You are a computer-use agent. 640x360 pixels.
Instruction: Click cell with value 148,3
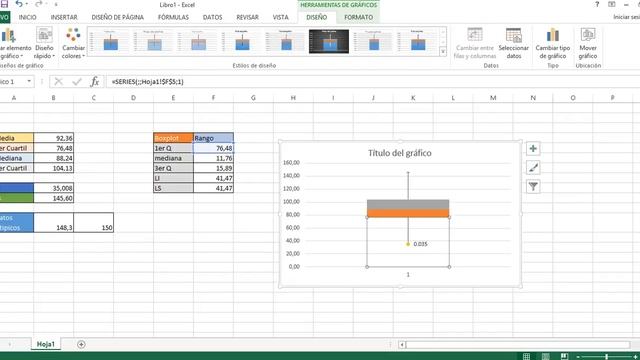(53, 222)
